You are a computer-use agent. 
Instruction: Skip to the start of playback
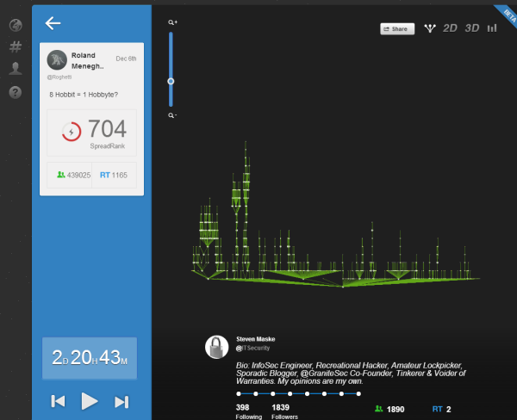click(58, 402)
